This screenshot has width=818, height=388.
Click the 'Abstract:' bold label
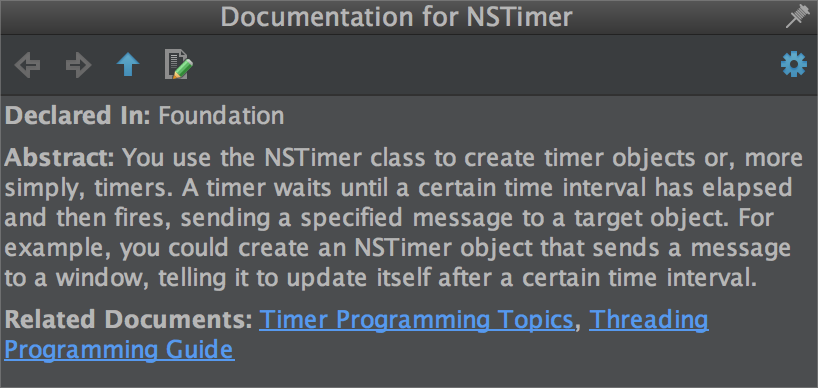(x=59, y=157)
